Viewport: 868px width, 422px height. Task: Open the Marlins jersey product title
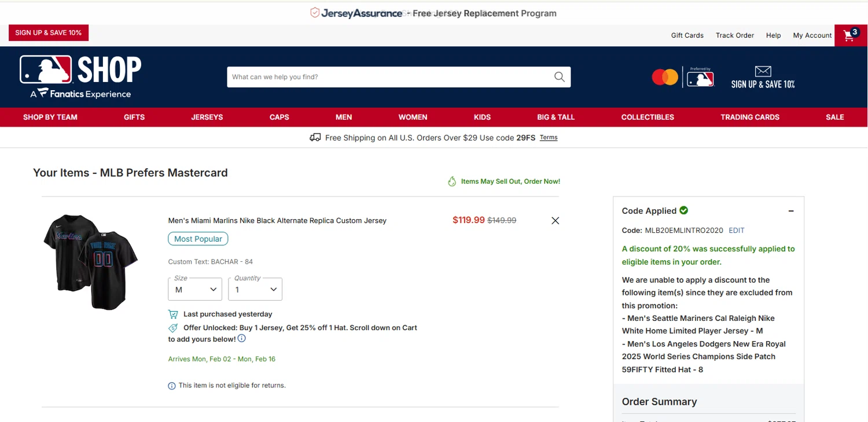coord(277,220)
